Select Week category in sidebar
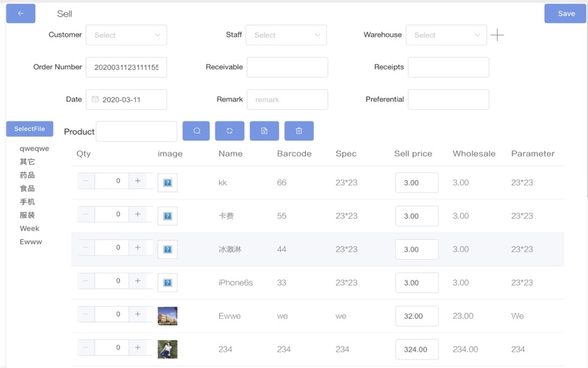This screenshot has width=588, height=368. [29, 228]
